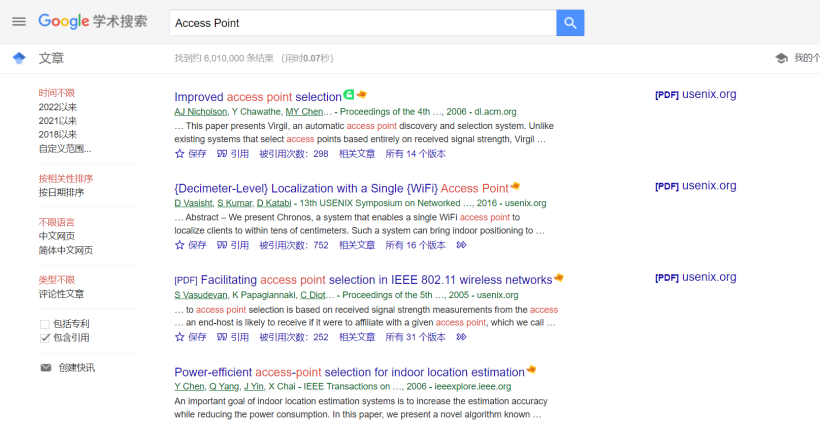This screenshot has width=820, height=421.
Task: Select 不限语言 language option
Action: (x=56, y=222)
